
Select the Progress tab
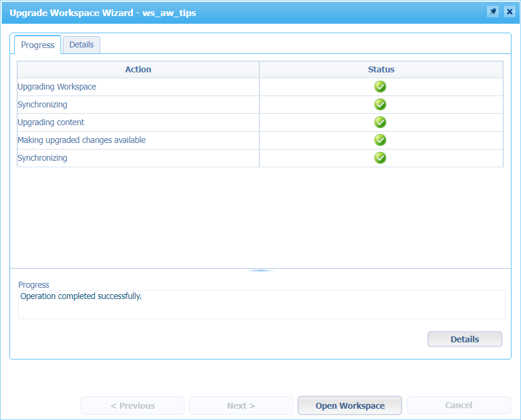(37, 45)
